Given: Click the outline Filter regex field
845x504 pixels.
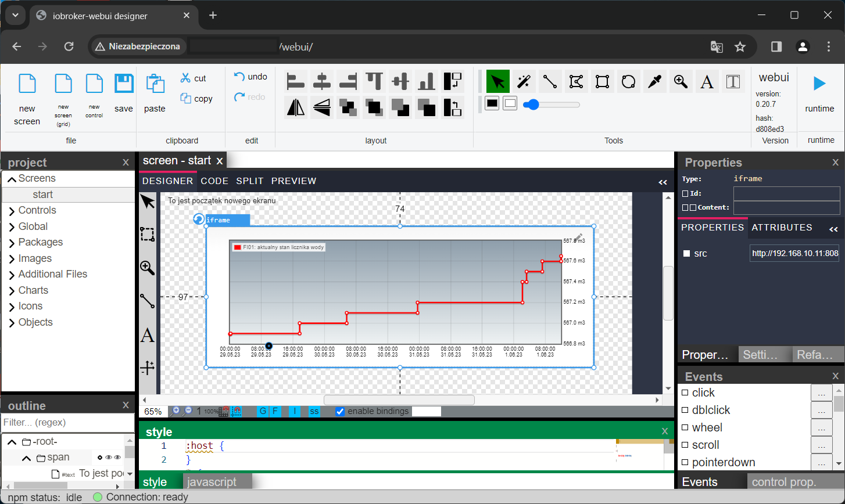Looking at the screenshot, I should pos(68,423).
